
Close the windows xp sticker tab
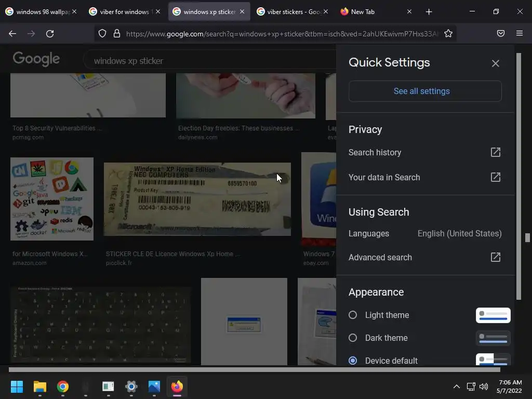[242, 11]
